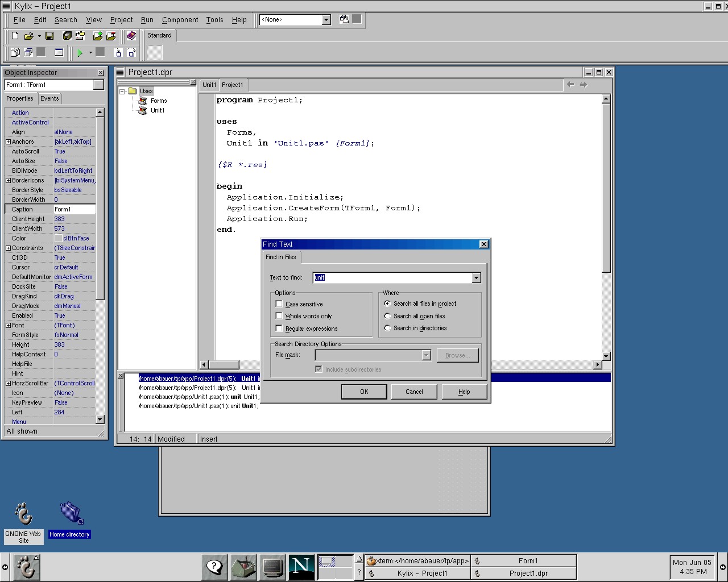
Task: Switch to the Events tab
Action: pyautogui.click(x=49, y=98)
